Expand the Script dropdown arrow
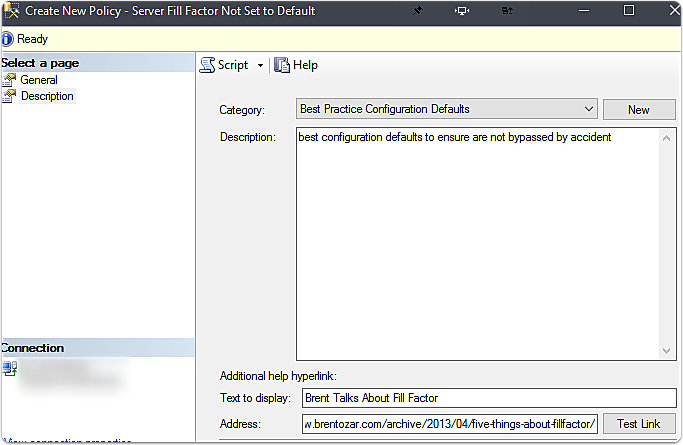 point(260,65)
